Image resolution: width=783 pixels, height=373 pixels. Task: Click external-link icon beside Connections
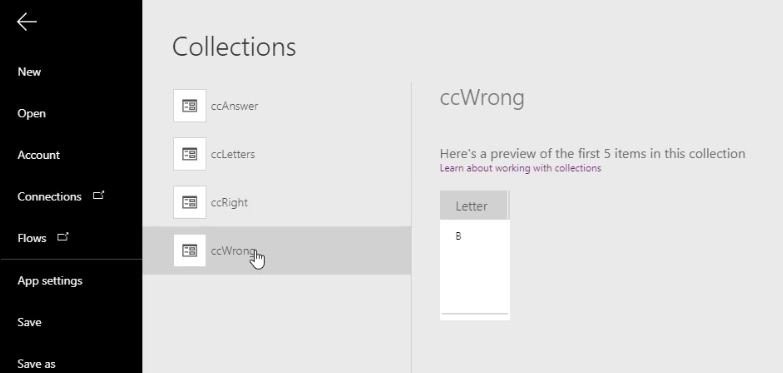click(98, 195)
